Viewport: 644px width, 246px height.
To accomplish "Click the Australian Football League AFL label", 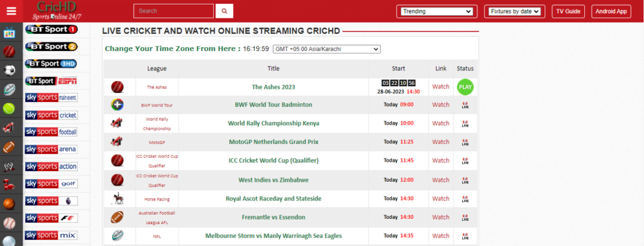I will point(157,218).
